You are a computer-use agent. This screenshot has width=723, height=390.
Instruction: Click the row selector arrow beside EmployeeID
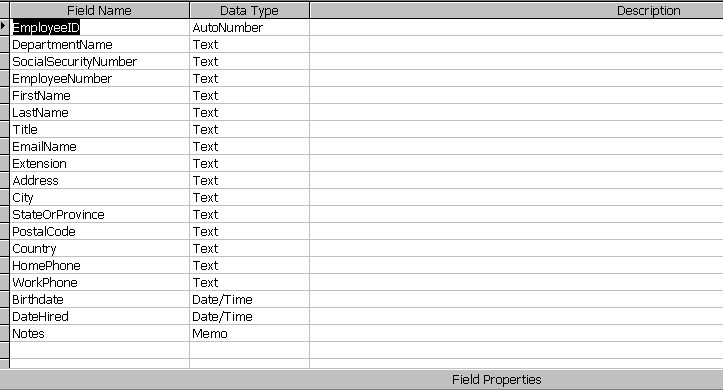coord(4,27)
